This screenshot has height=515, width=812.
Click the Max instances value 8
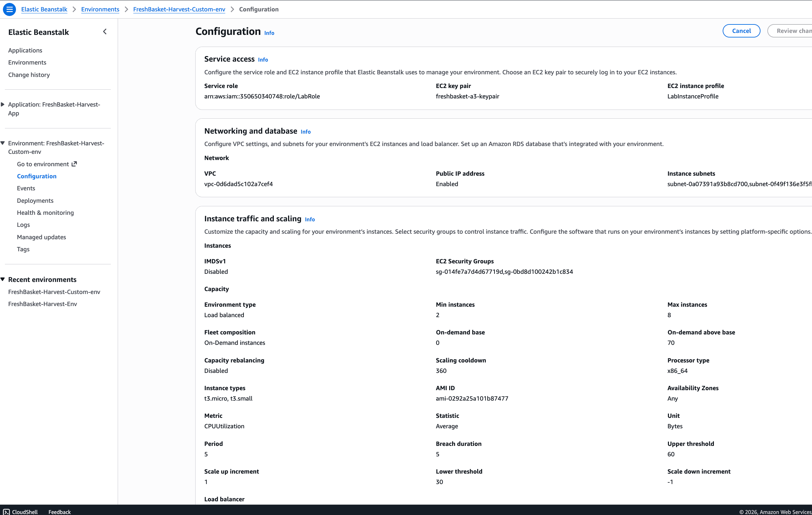pyautogui.click(x=669, y=315)
